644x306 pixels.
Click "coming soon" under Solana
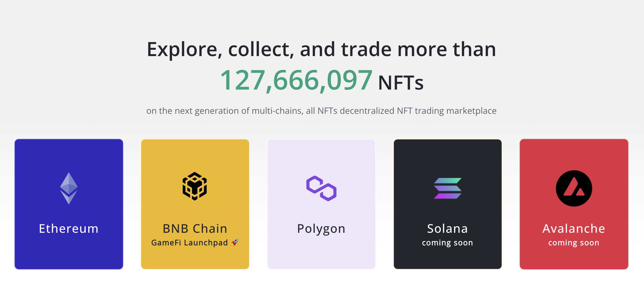coord(447,243)
